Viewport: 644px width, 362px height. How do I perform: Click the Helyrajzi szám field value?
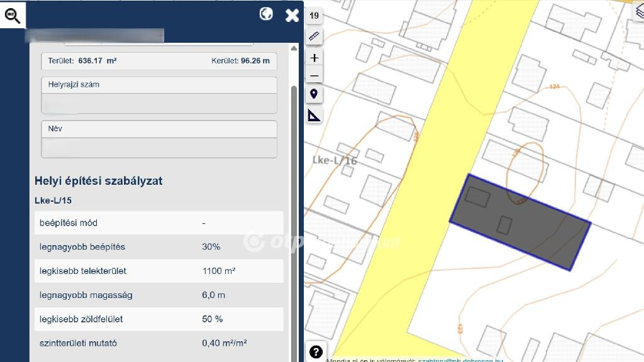click(x=159, y=103)
